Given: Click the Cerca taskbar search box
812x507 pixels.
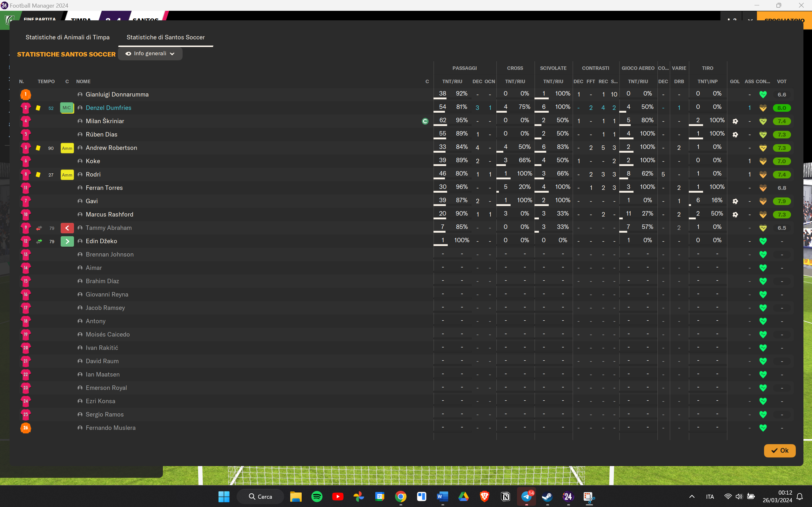Looking at the screenshot, I should pyautogui.click(x=260, y=497).
